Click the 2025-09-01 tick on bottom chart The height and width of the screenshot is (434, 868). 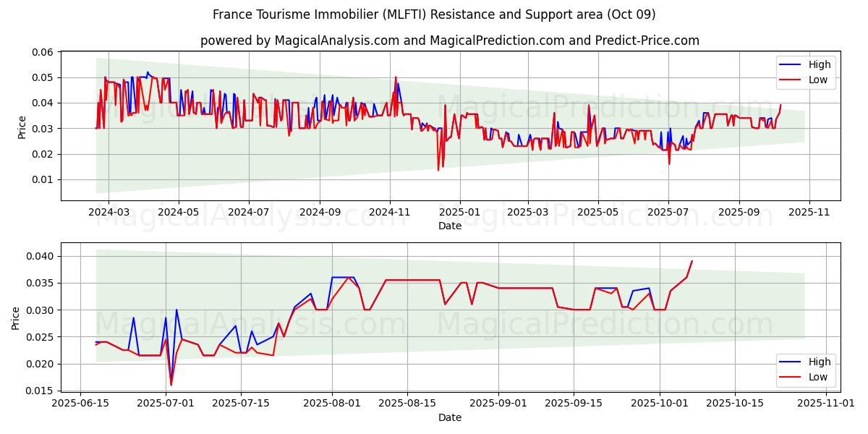498,404
